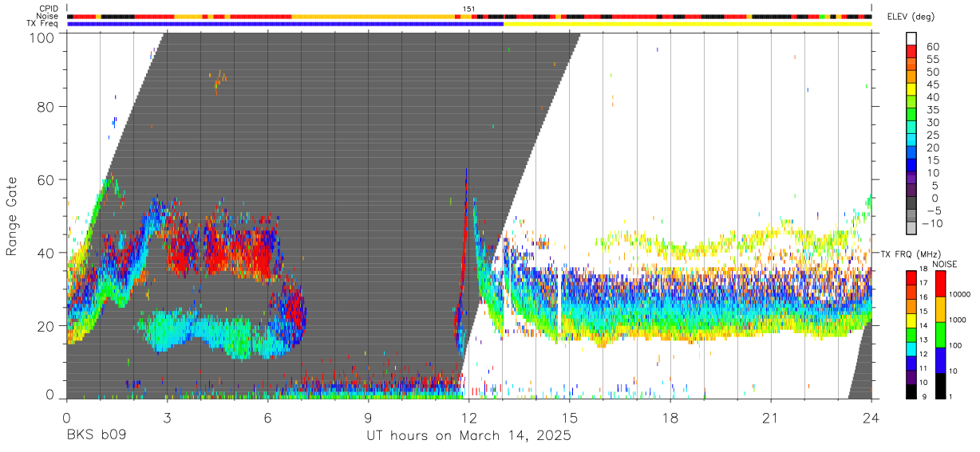
Task: Click the 40 tick on Range Gate axis
Action: [46, 253]
